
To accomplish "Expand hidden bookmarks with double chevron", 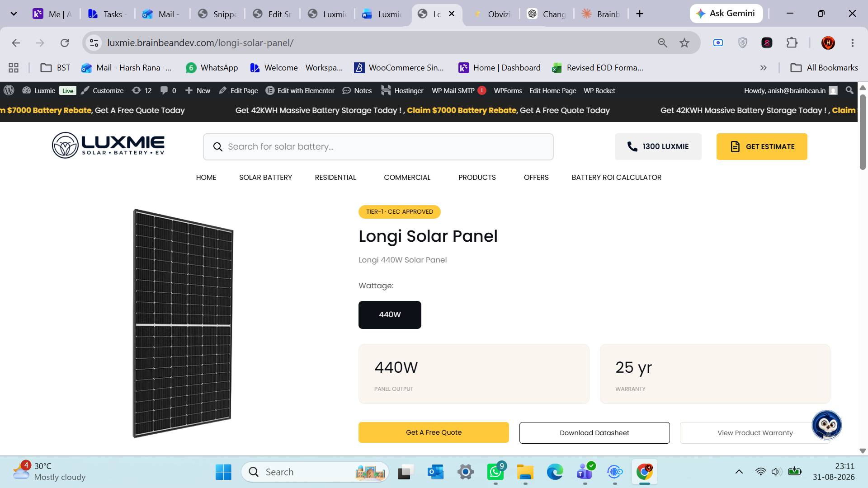I will pos(764,68).
